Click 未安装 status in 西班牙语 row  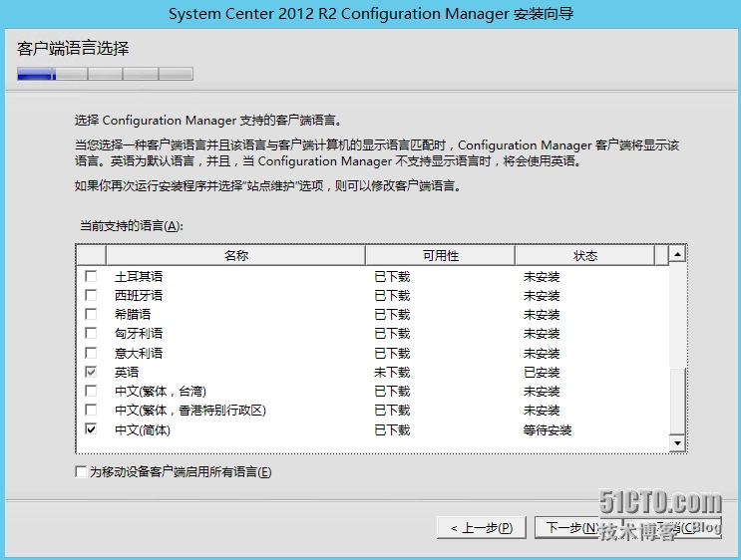(542, 296)
